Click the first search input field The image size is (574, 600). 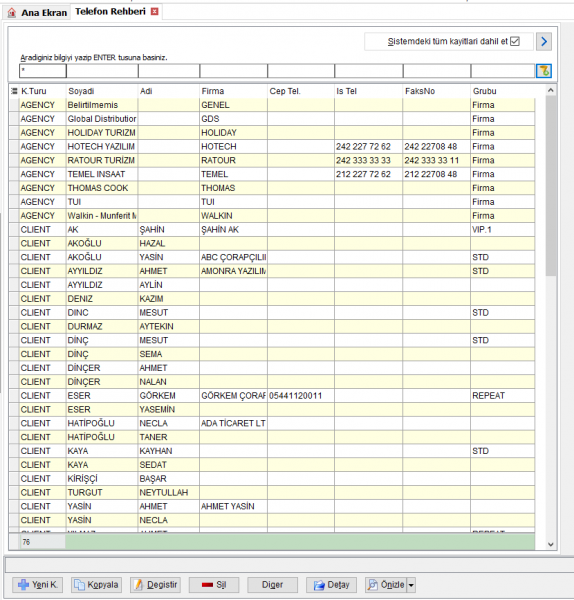43,71
